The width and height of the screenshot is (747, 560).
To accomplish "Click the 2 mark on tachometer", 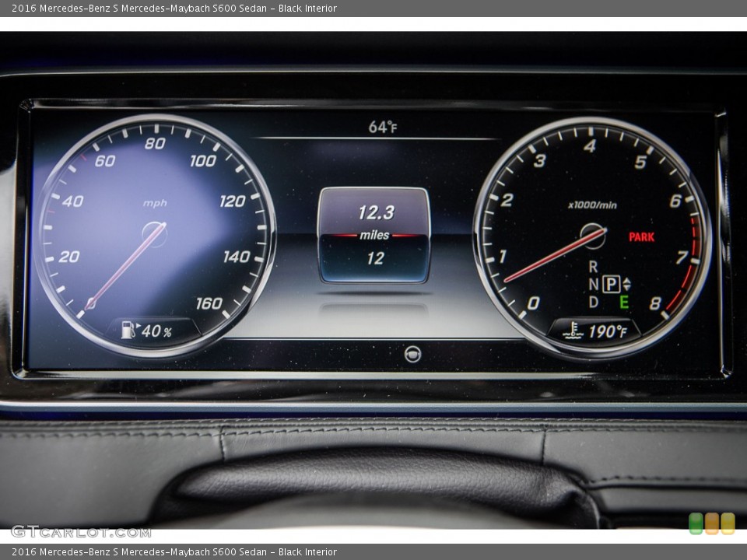I will point(507,200).
